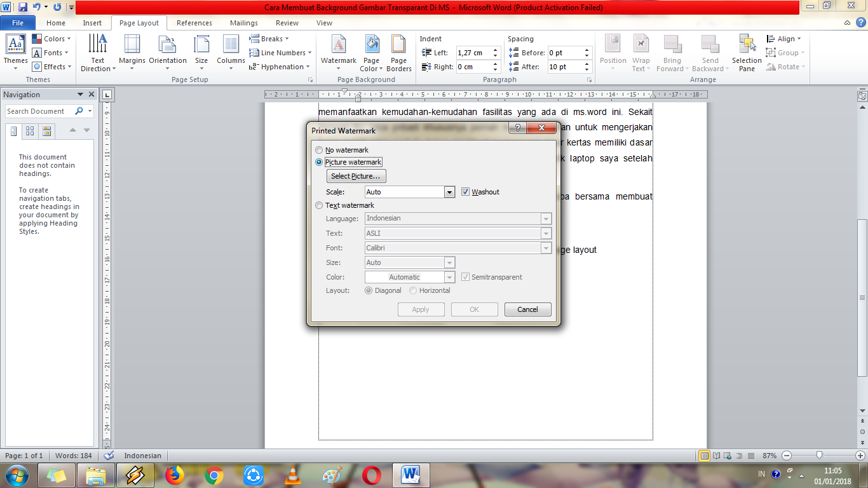
Task: Open the Page Borders dialog
Action: click(399, 53)
